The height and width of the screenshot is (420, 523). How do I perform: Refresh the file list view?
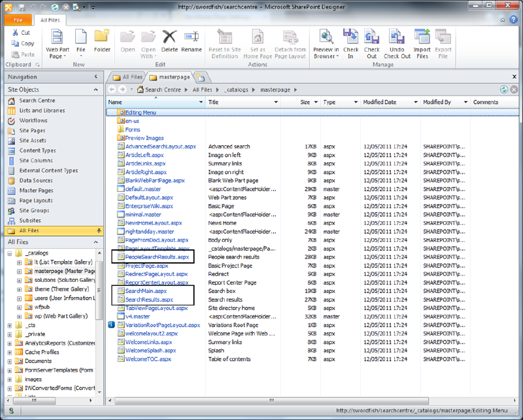click(503, 90)
